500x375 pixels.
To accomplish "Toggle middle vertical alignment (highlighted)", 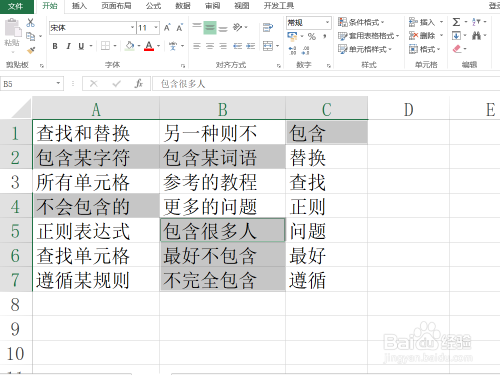I will [x=210, y=28].
